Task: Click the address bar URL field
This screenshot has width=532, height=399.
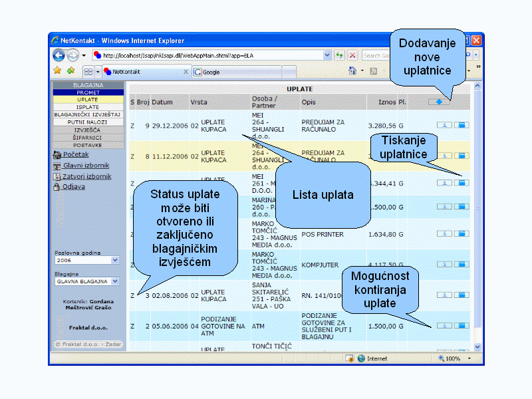Action: 207,55
